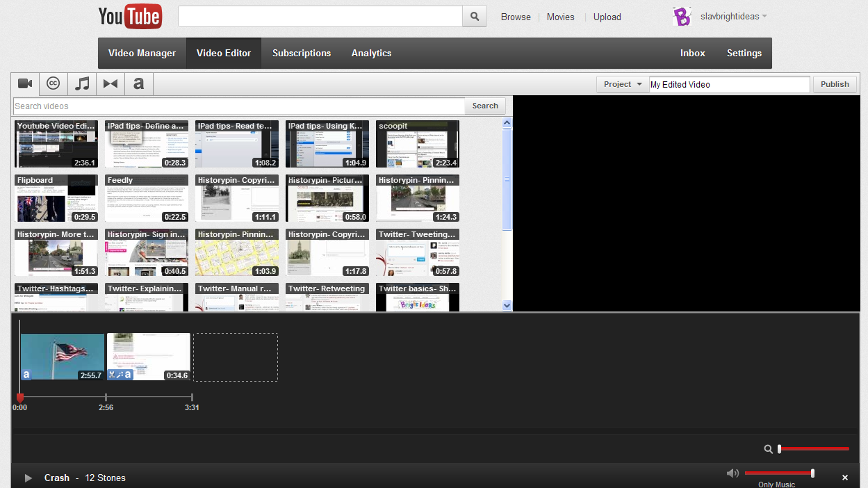This screenshot has height=488, width=868.
Task: Mute audio with the speaker icon
Action: pyautogui.click(x=732, y=473)
